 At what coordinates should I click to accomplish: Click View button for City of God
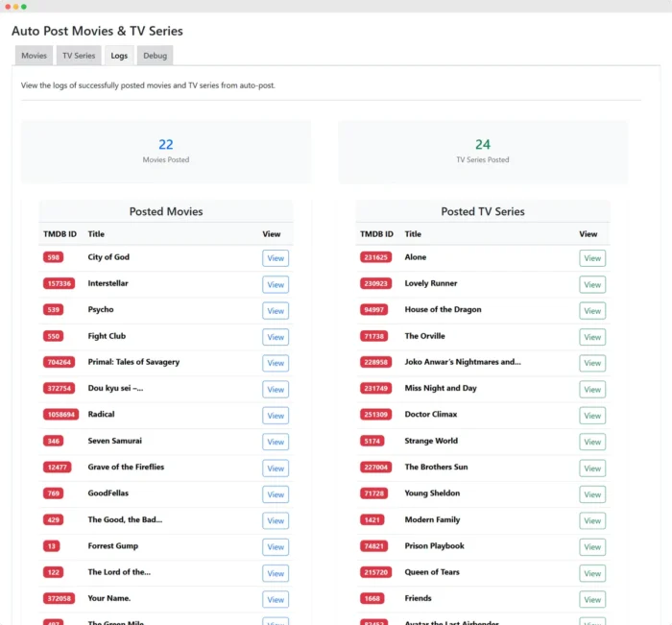(x=276, y=258)
